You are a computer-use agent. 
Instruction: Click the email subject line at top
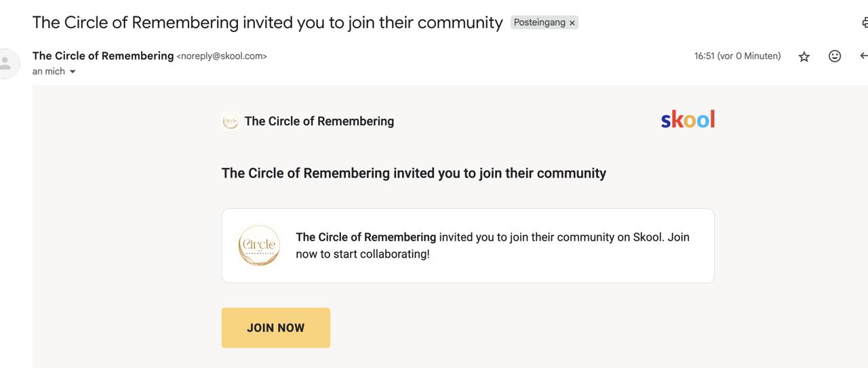pyautogui.click(x=267, y=22)
